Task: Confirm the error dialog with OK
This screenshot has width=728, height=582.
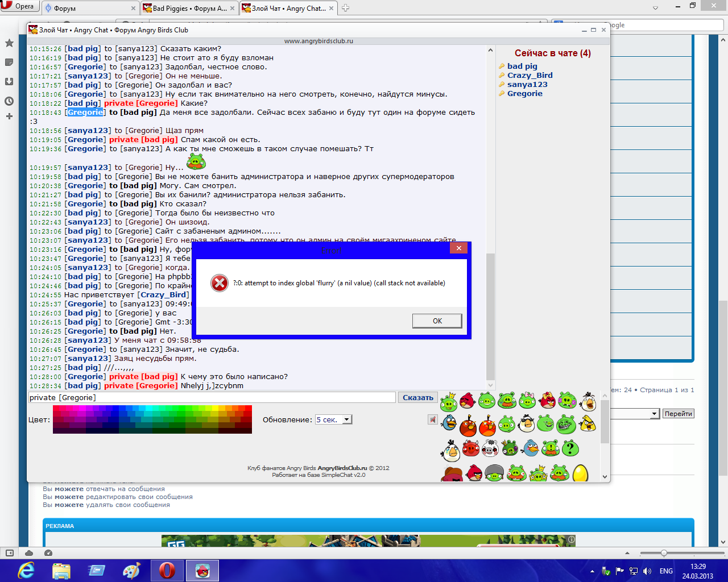Action: (437, 321)
